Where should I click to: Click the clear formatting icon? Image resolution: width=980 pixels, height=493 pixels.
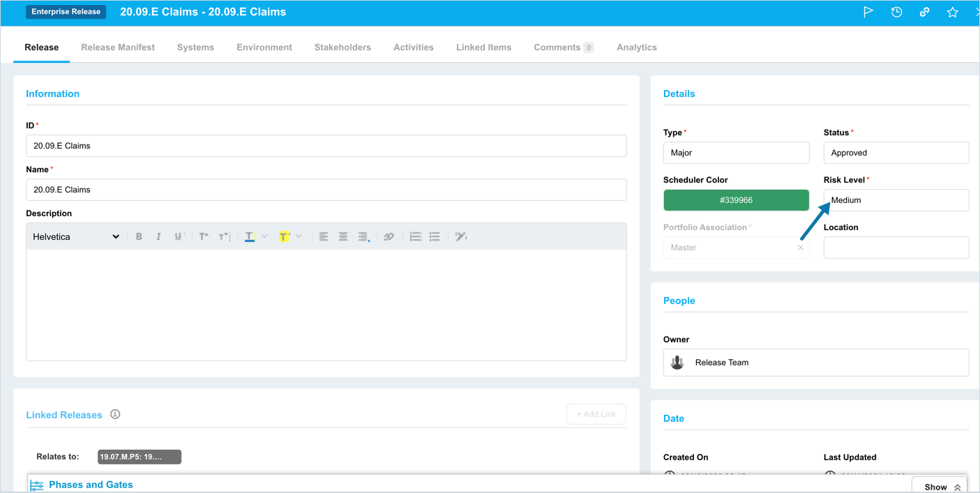click(x=461, y=237)
